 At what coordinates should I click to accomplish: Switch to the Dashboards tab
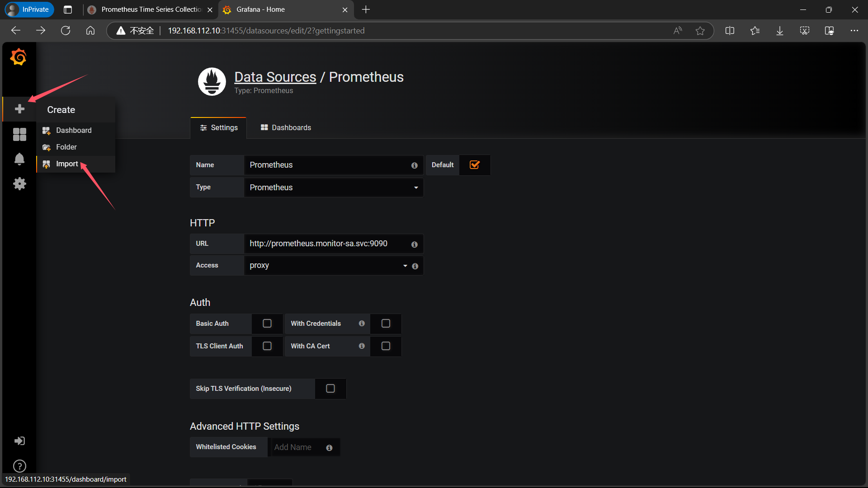point(286,128)
